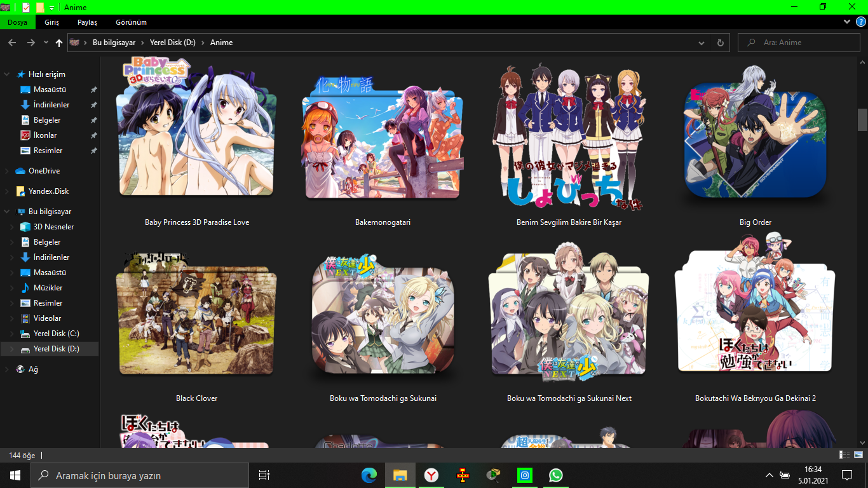Open Task View on the taskbar
The width and height of the screenshot is (868, 488).
[x=264, y=475]
